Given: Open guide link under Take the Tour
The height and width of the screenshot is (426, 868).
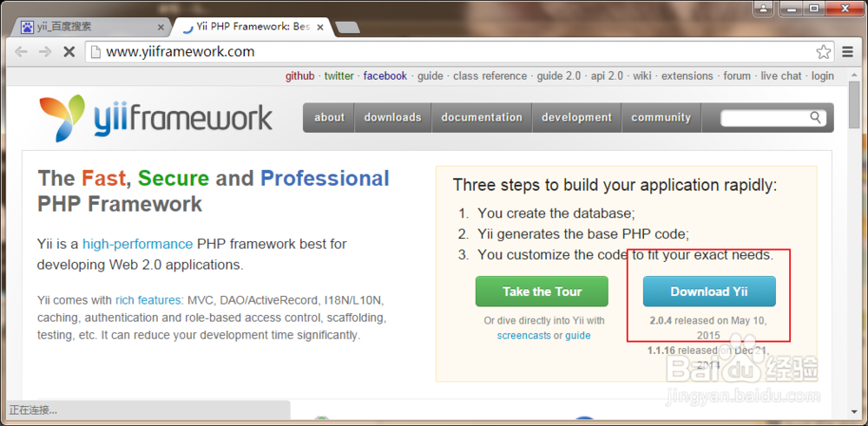Looking at the screenshot, I should coord(578,335).
